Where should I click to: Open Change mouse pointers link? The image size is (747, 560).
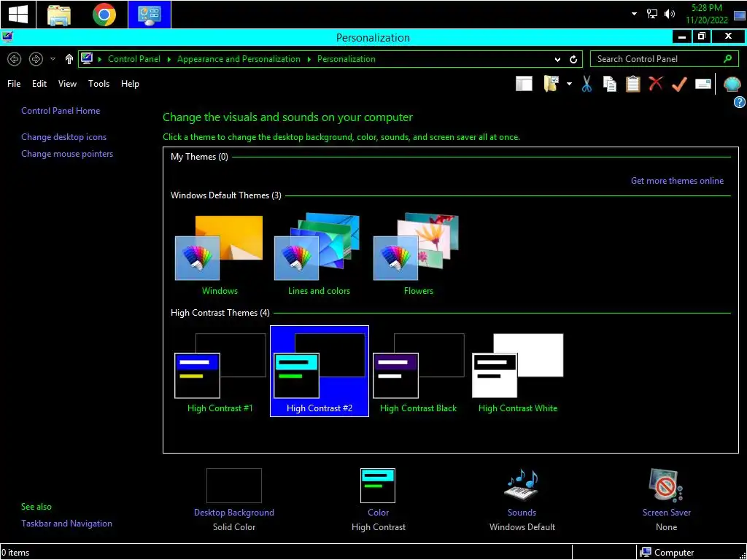click(x=67, y=154)
